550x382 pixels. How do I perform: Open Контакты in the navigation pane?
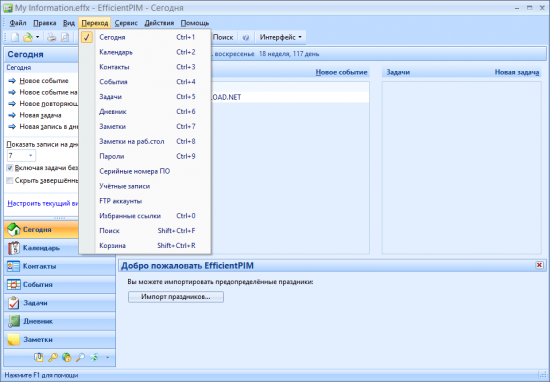pos(60,266)
